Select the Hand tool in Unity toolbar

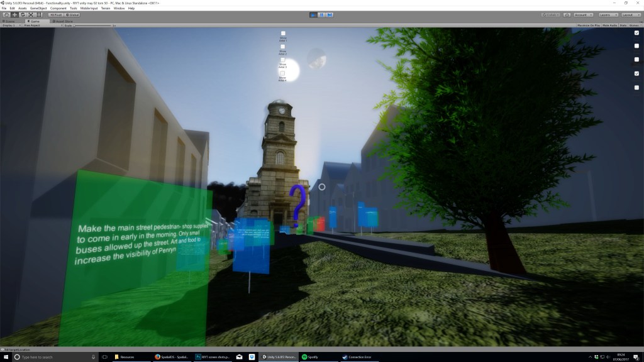(6, 14)
